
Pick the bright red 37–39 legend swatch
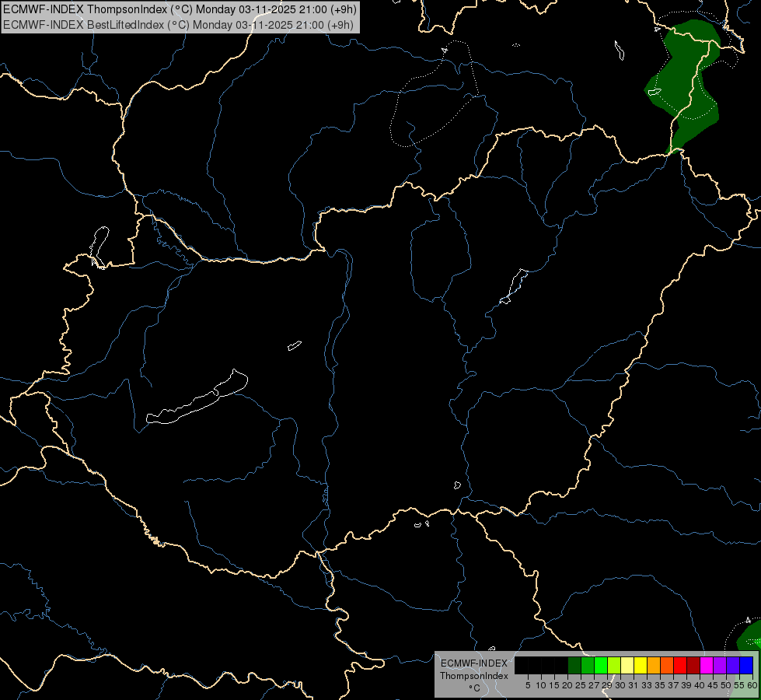coord(680,666)
